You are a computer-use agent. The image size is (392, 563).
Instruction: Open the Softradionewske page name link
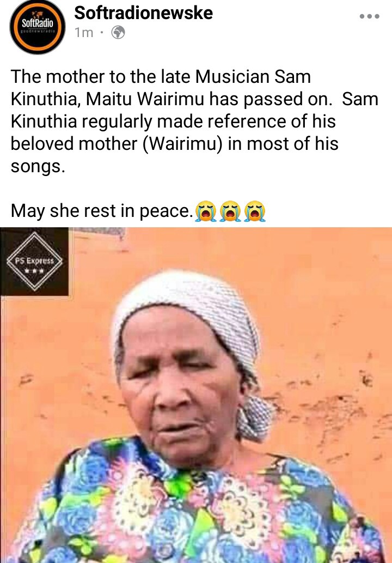[x=143, y=13]
